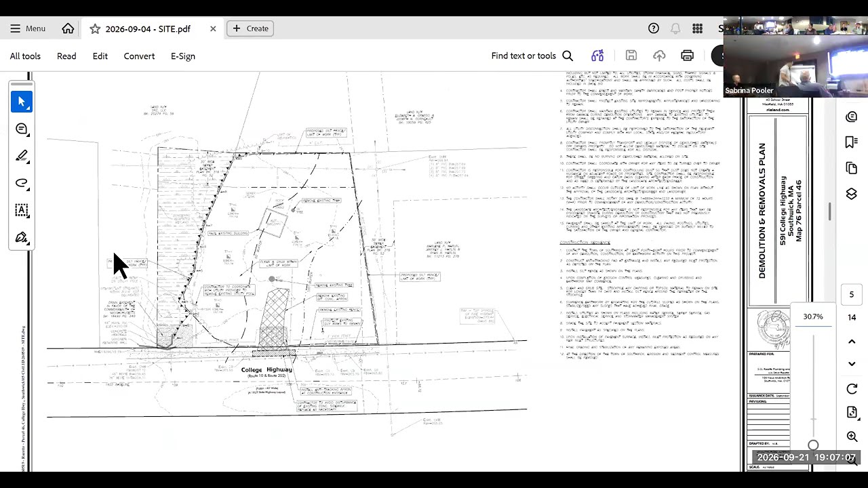The height and width of the screenshot is (488, 868).
Task: Select the freehand Draw tool
Action: (22, 183)
